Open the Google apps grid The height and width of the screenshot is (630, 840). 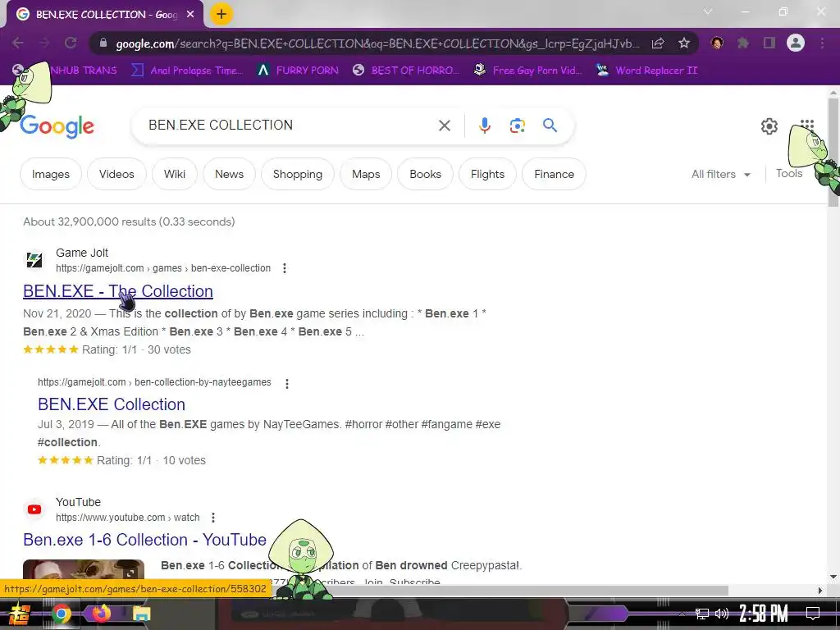click(807, 126)
